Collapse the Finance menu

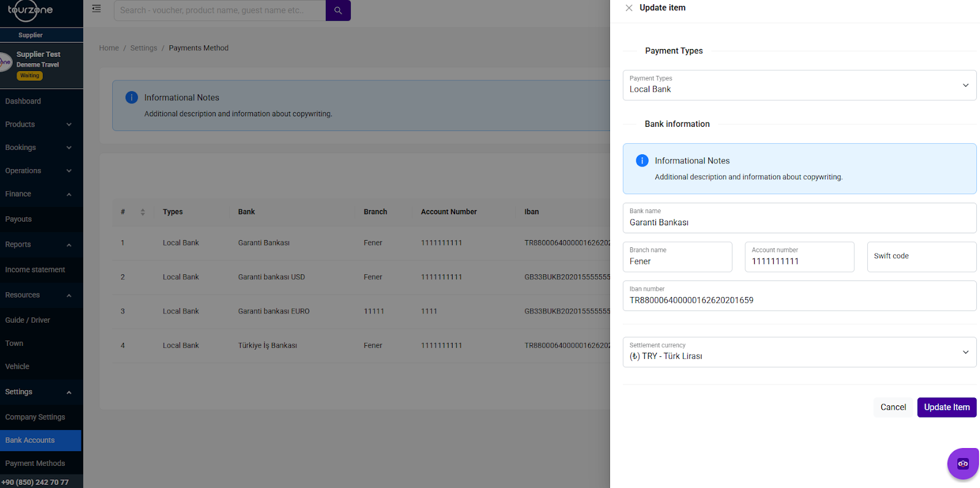pos(40,194)
